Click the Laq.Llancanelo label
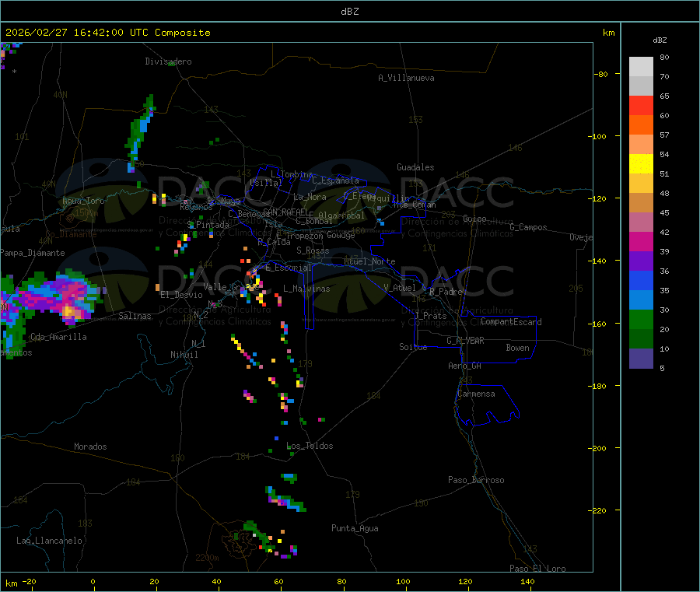Screen dimensions: 700x592 pyautogui.click(x=49, y=541)
